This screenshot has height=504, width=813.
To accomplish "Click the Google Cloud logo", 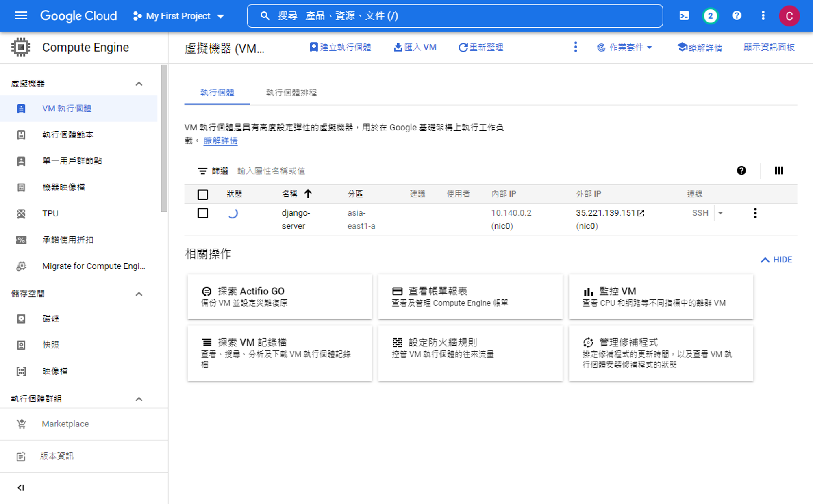I will [x=78, y=16].
